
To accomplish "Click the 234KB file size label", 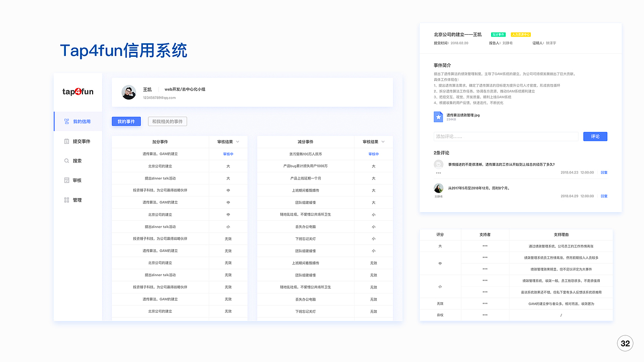I will [x=451, y=120].
